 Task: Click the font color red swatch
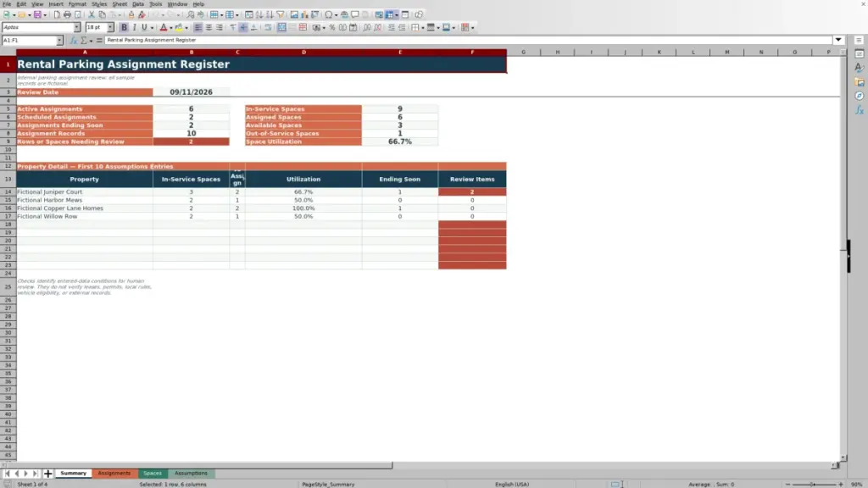(164, 27)
